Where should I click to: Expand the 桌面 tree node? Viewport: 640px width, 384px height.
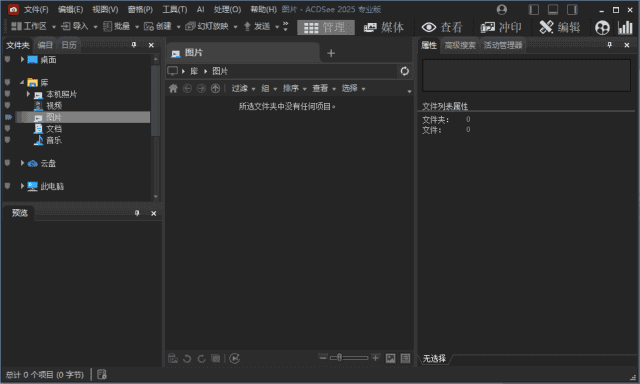[x=22, y=60]
